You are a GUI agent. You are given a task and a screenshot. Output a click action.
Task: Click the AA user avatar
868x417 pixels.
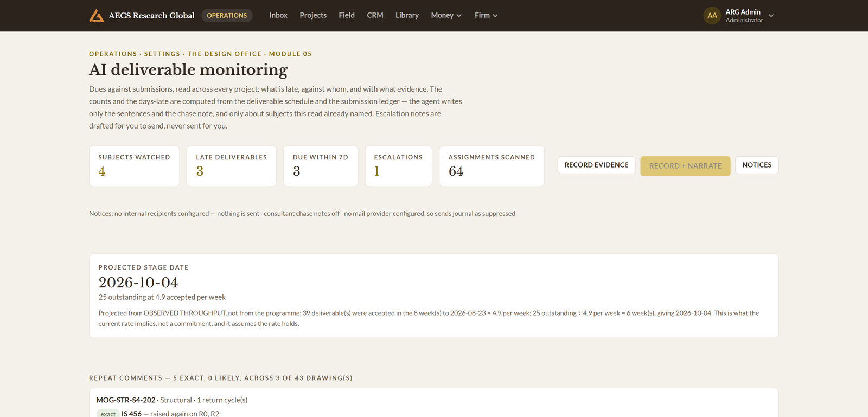tap(712, 16)
